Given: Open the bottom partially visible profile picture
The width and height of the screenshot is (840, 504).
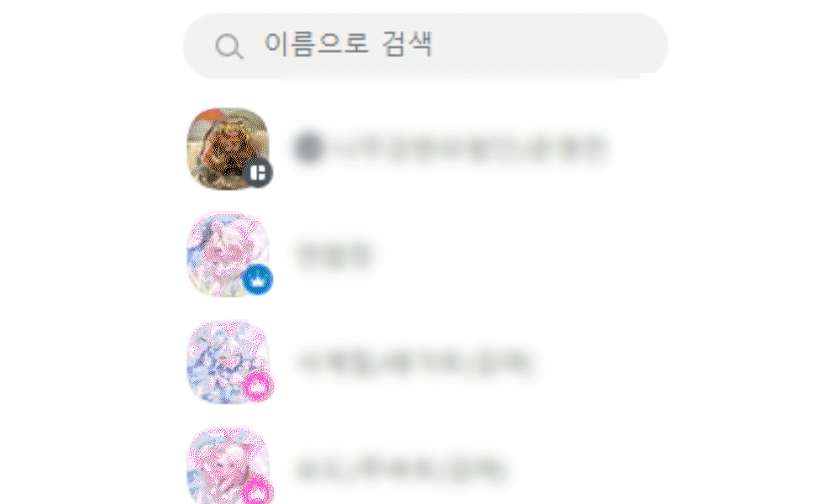Looking at the screenshot, I should coord(228,466).
